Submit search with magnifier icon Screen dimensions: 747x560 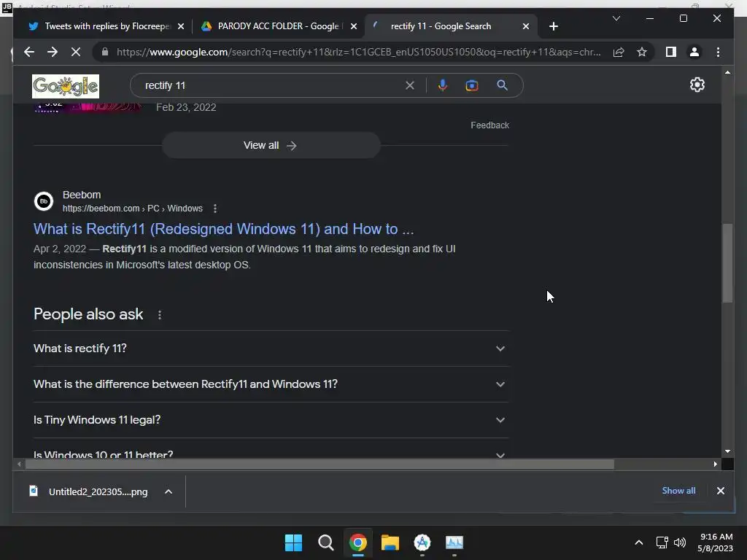click(x=502, y=85)
